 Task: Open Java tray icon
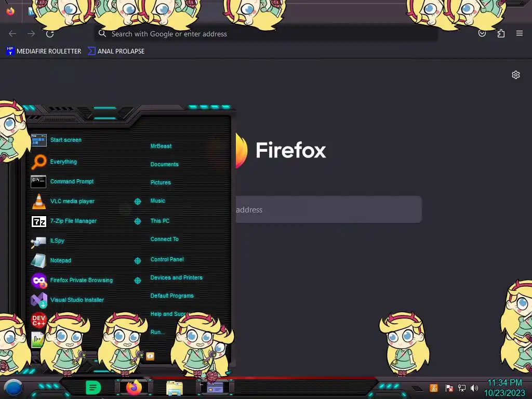[x=434, y=388]
